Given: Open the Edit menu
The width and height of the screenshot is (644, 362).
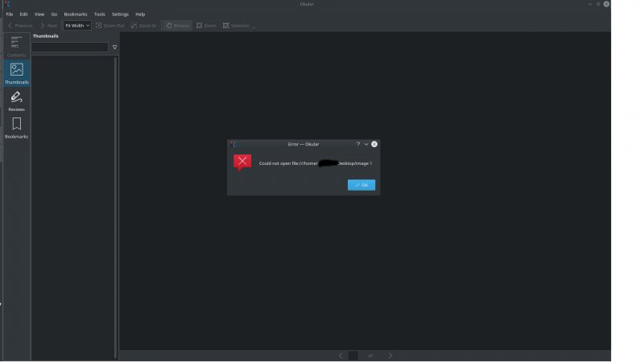Looking at the screenshot, I should coord(23,14).
